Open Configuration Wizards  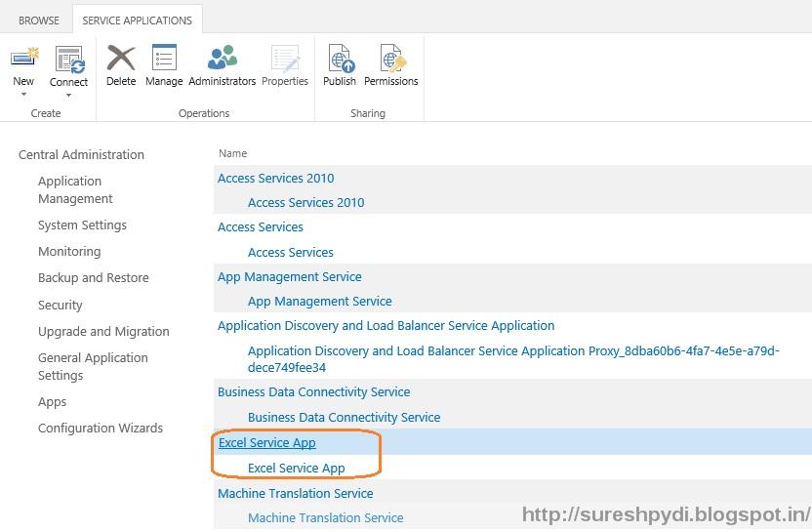point(101,429)
